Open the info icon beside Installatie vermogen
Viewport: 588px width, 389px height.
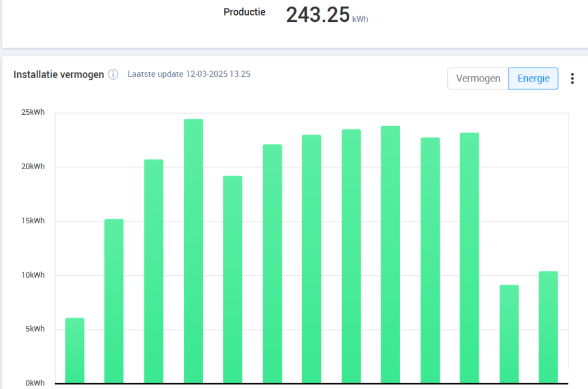(x=113, y=75)
